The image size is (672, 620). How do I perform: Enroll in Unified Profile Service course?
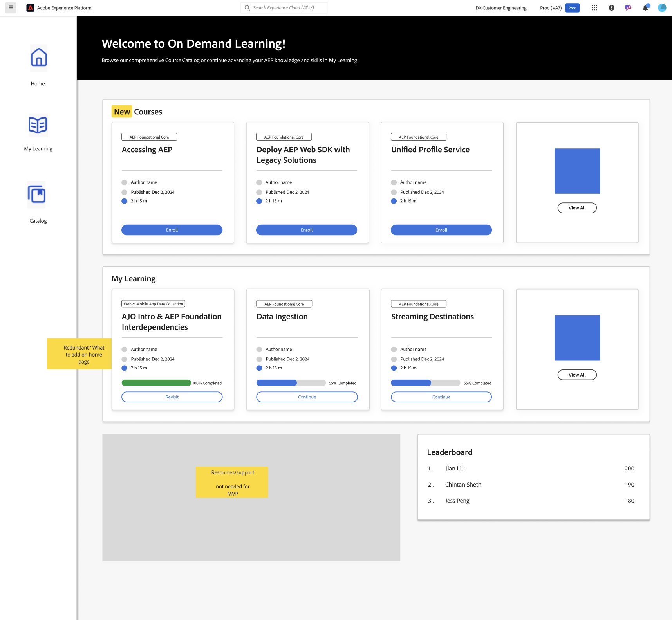coord(441,230)
